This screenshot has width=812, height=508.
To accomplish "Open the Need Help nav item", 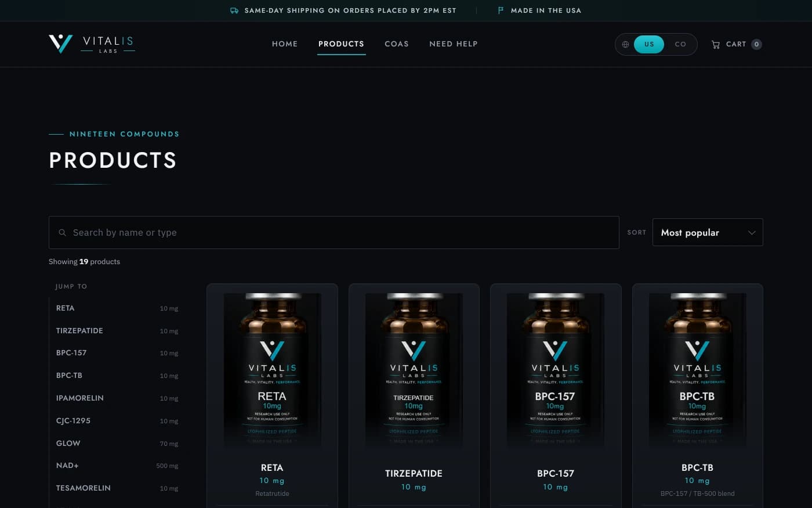I will click(x=454, y=44).
